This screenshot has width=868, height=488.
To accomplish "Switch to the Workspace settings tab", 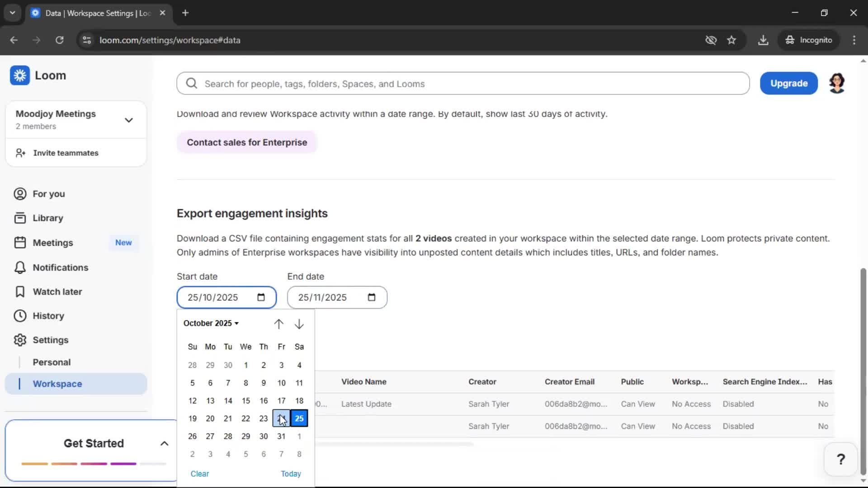I will 57,384.
